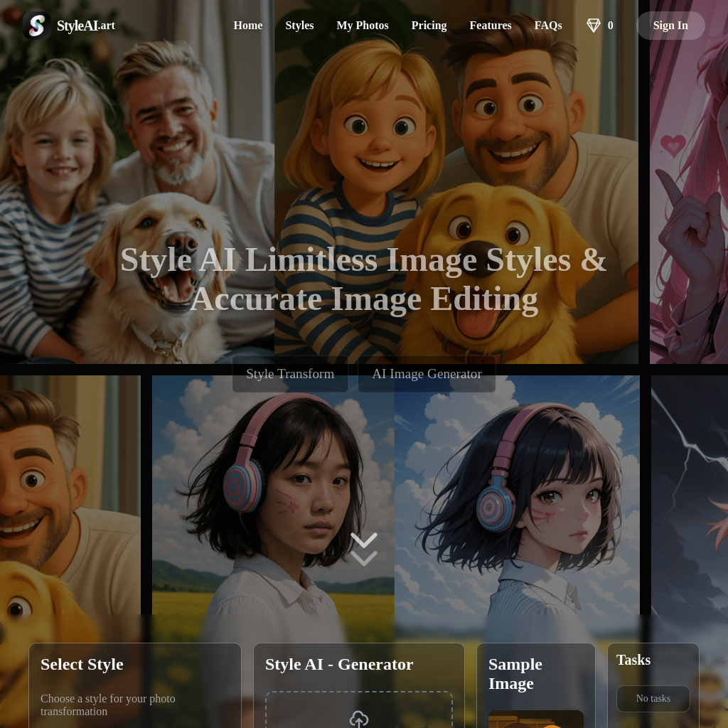The width and height of the screenshot is (728, 728).
Task: Select the AI Image Generator tab
Action: pyautogui.click(x=427, y=374)
